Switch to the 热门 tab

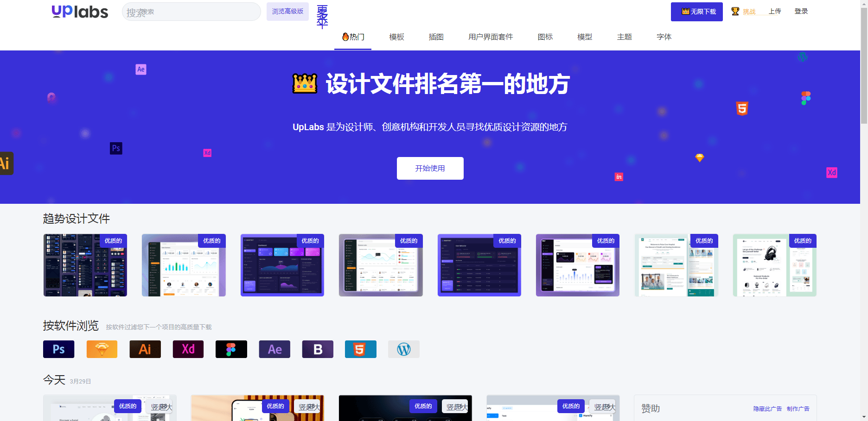[x=353, y=37]
